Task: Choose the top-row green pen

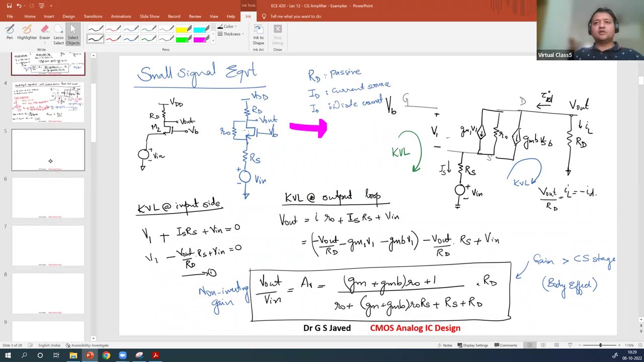Action: 148,29
